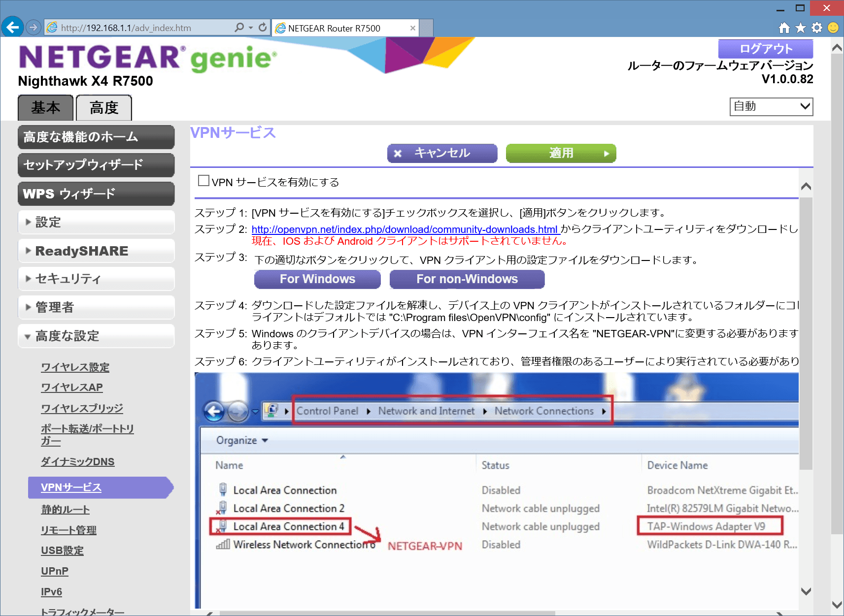
Task: Open the browser home icon
Action: point(784,28)
